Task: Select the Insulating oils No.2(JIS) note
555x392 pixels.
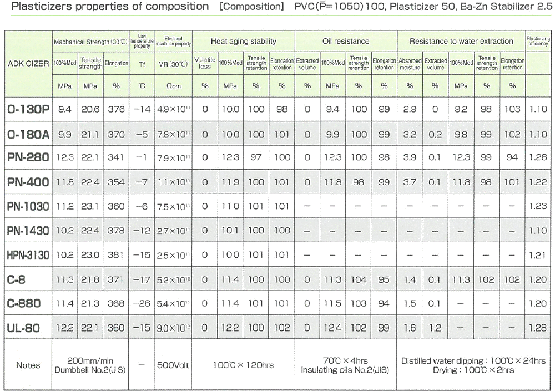Action: 346,370
